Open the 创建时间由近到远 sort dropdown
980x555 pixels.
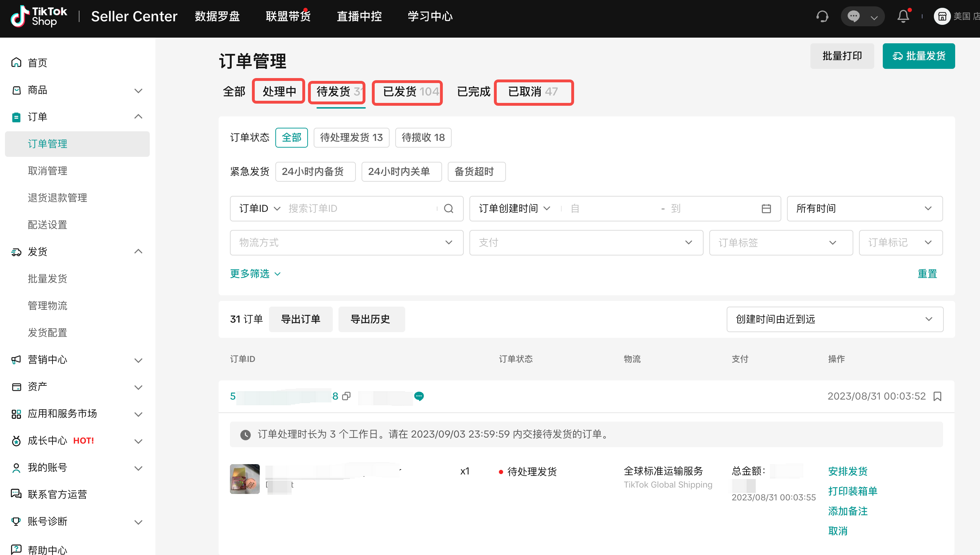835,319
